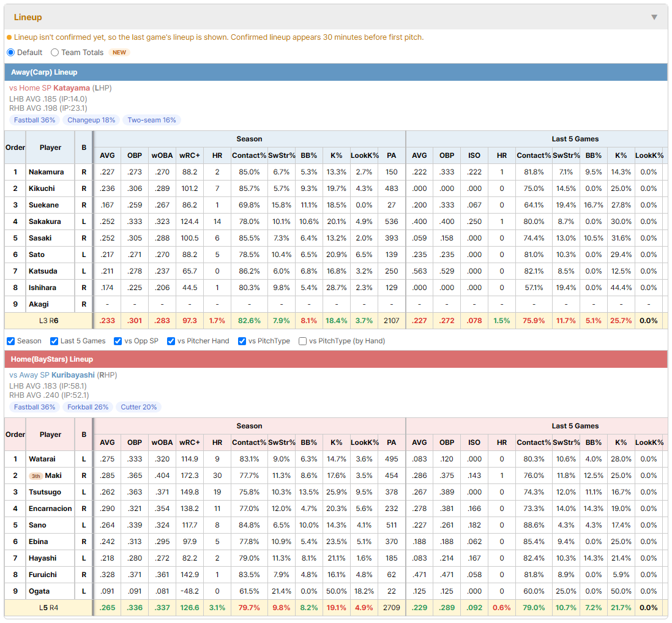Image resolution: width=672 pixels, height=623 pixels.
Task: Click the L3 R6 totals row label
Action: pos(48,321)
